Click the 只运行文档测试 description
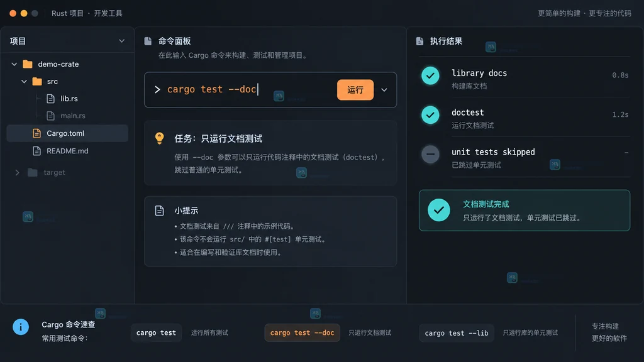The width and height of the screenshot is (644, 362). [x=370, y=333]
